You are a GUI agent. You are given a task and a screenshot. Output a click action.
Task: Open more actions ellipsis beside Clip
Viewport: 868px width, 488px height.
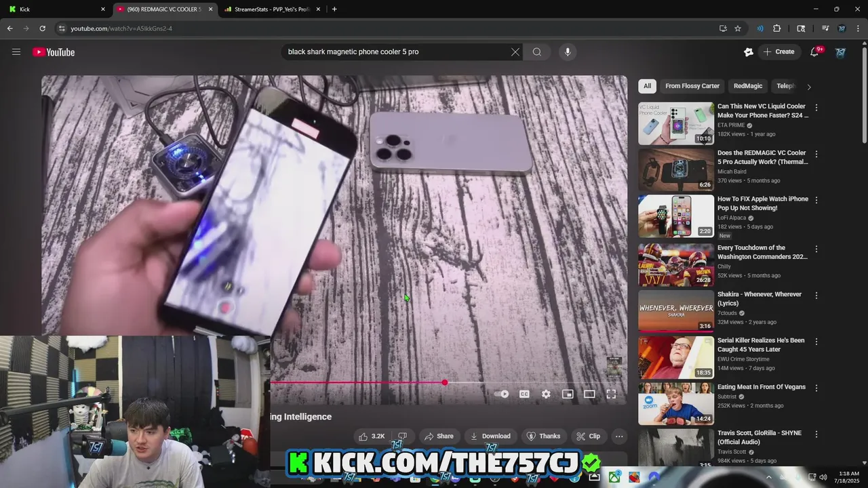(x=619, y=436)
